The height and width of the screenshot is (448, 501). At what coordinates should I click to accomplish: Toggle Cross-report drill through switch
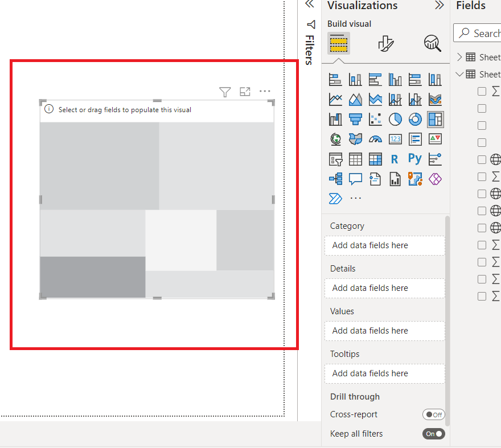pyautogui.click(x=434, y=414)
